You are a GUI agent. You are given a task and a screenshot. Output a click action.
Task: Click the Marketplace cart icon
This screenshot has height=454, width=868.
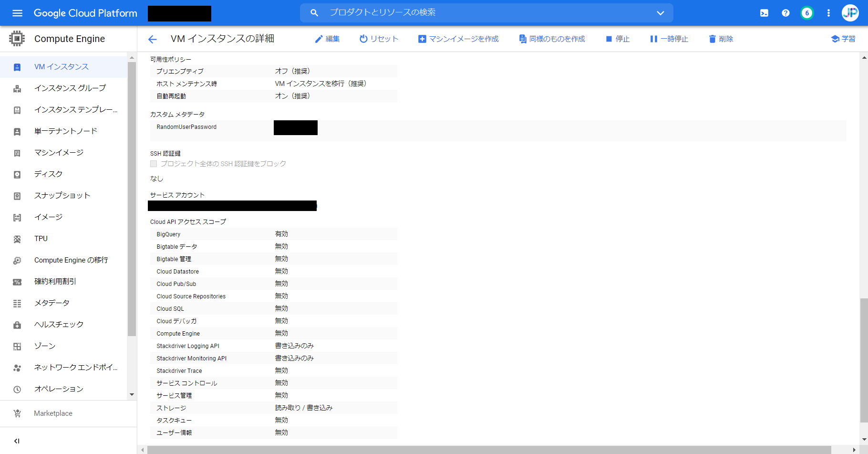(x=17, y=413)
